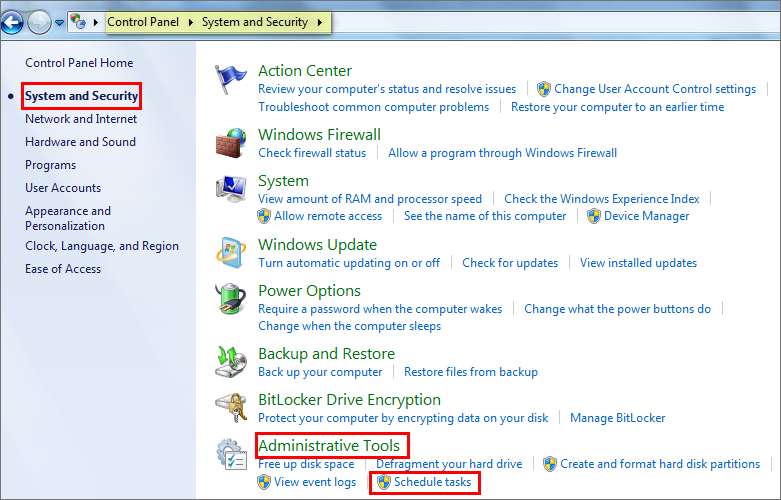The image size is (781, 500).
Task: Click Troubleshoot common computer problems
Action: (374, 107)
